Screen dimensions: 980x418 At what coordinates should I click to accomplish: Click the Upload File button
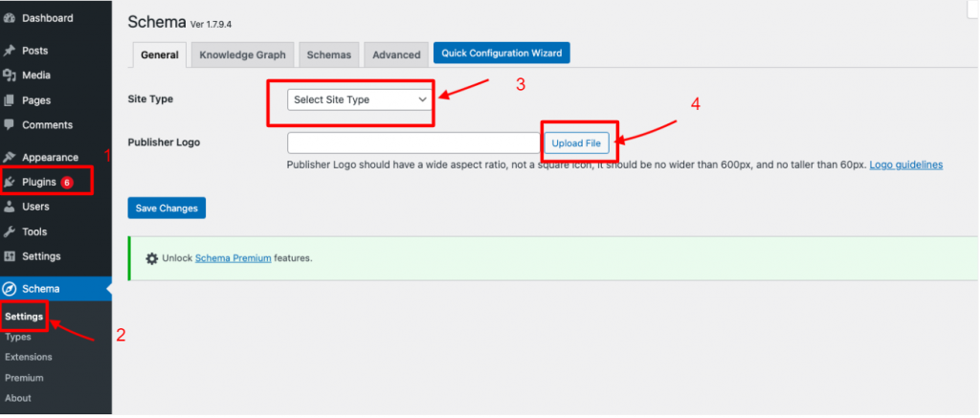coord(576,143)
